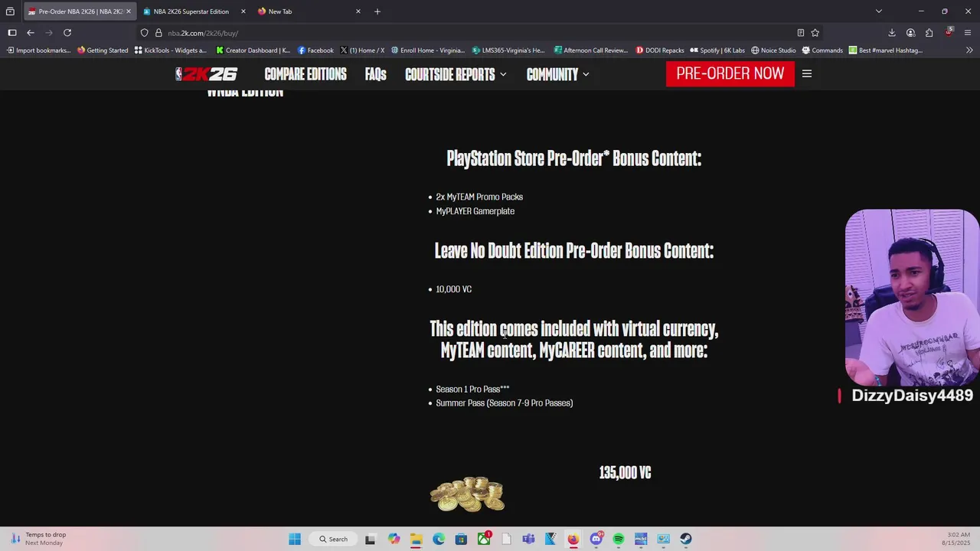980x551 pixels.
Task: Open the Compare Editions page
Action: pos(305,74)
